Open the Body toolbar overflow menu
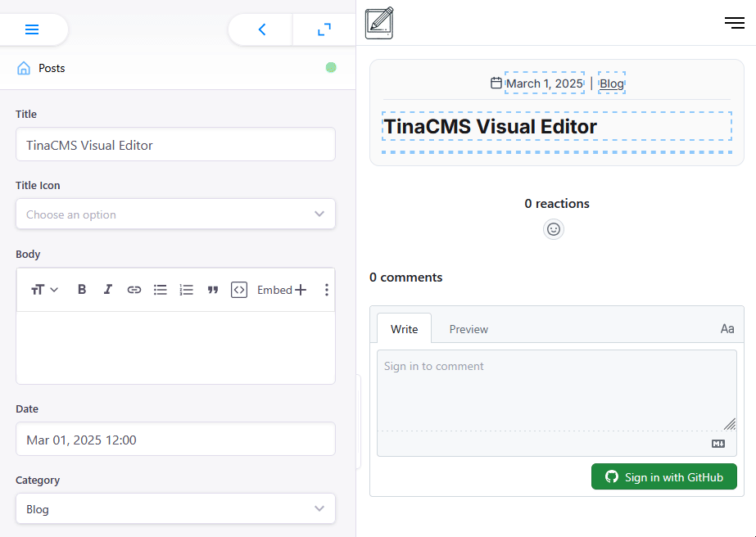 pyautogui.click(x=327, y=290)
